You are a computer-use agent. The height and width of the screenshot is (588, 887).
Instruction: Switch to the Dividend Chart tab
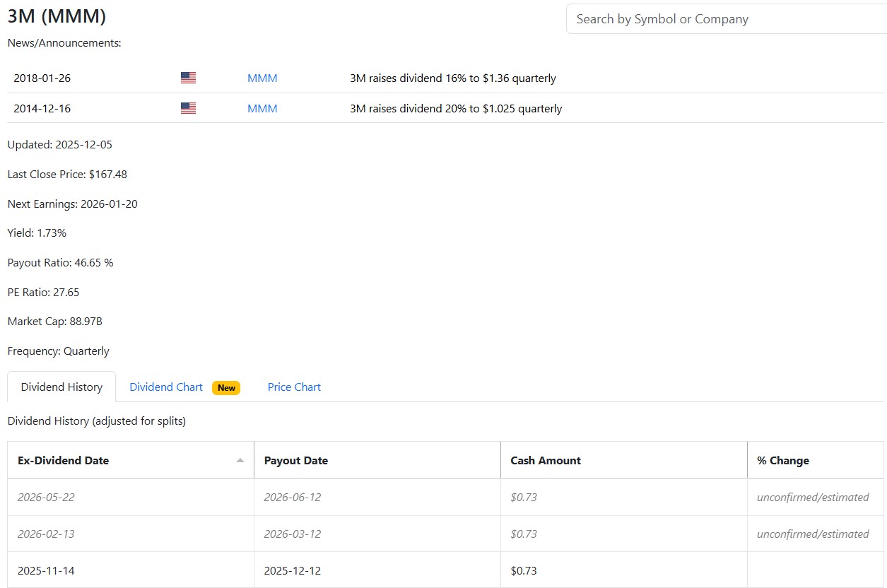(166, 387)
